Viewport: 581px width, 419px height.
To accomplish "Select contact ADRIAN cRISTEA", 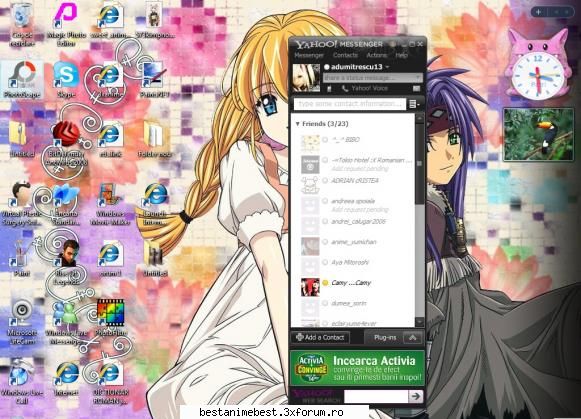I will (x=353, y=185).
